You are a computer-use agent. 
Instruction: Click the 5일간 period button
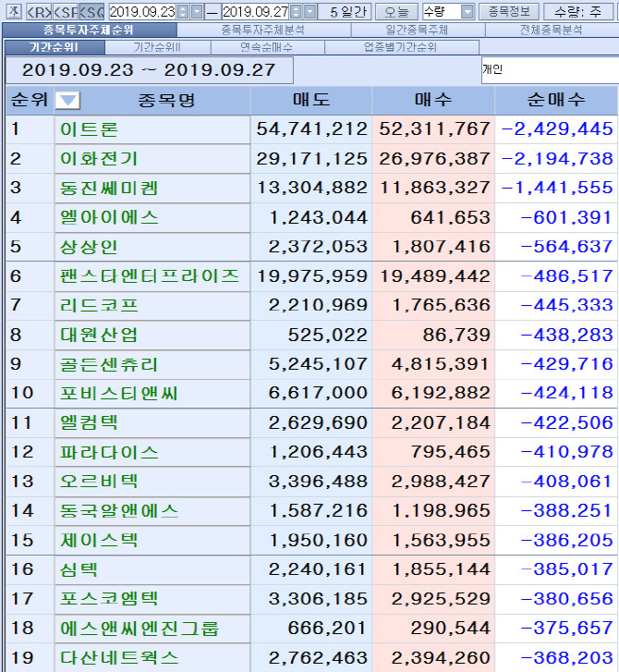(349, 11)
